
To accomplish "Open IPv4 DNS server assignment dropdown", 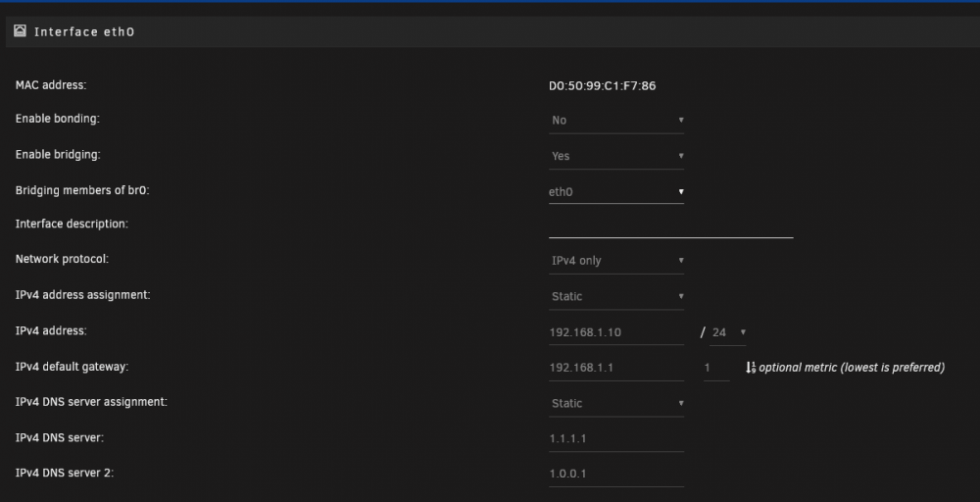I will 616,403.
